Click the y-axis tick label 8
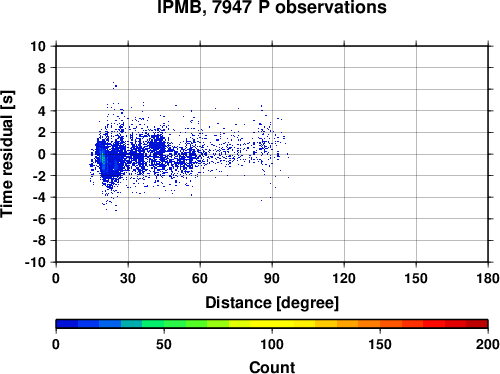 pyautogui.click(x=42, y=68)
